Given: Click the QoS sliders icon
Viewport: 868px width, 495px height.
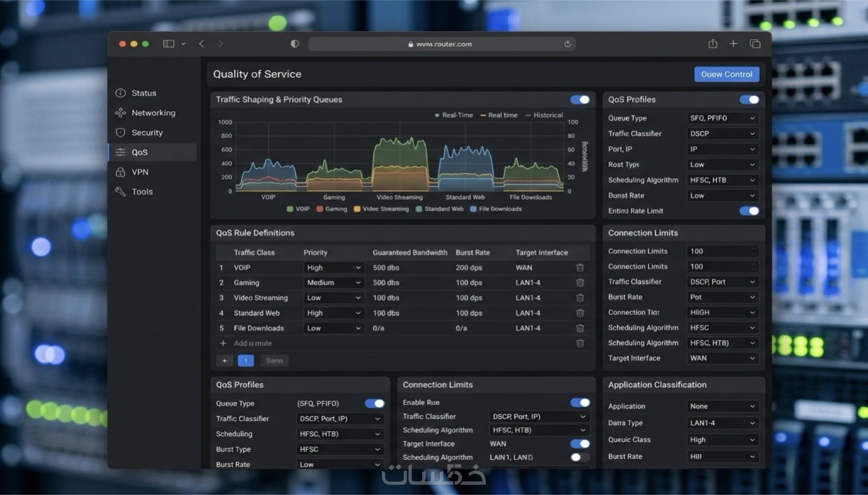Looking at the screenshot, I should coord(120,152).
